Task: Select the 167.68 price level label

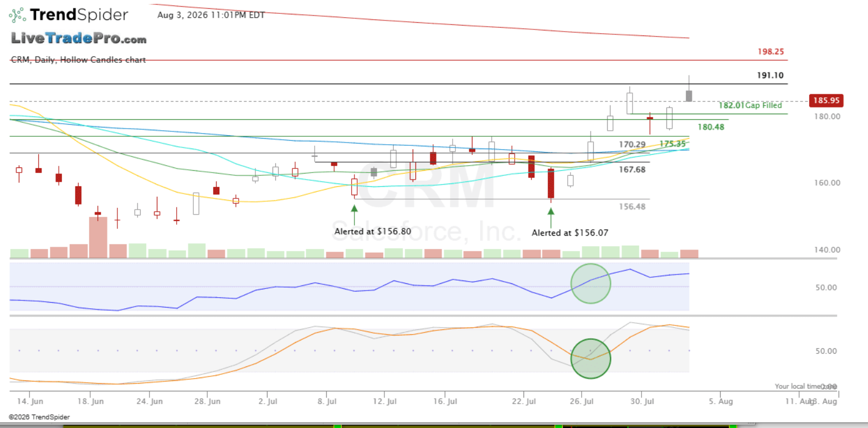Action: tap(632, 170)
